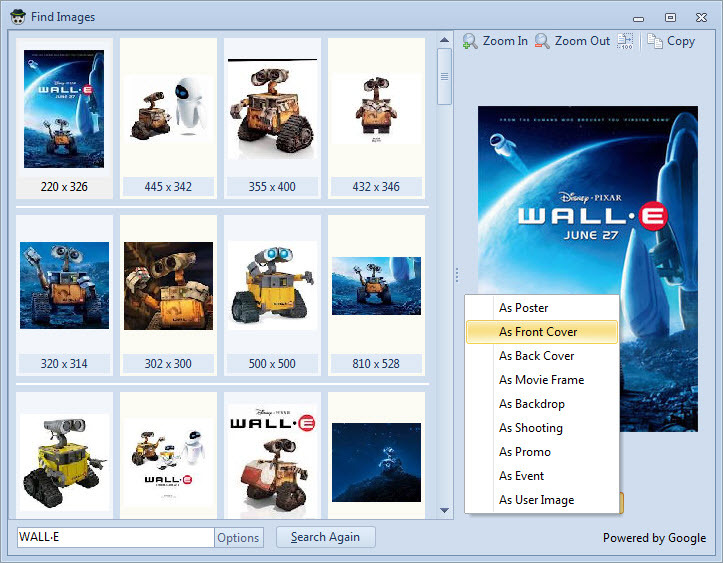The height and width of the screenshot is (563, 723).
Task: Select the 355 x 400 thumbnail
Action: tap(272, 119)
